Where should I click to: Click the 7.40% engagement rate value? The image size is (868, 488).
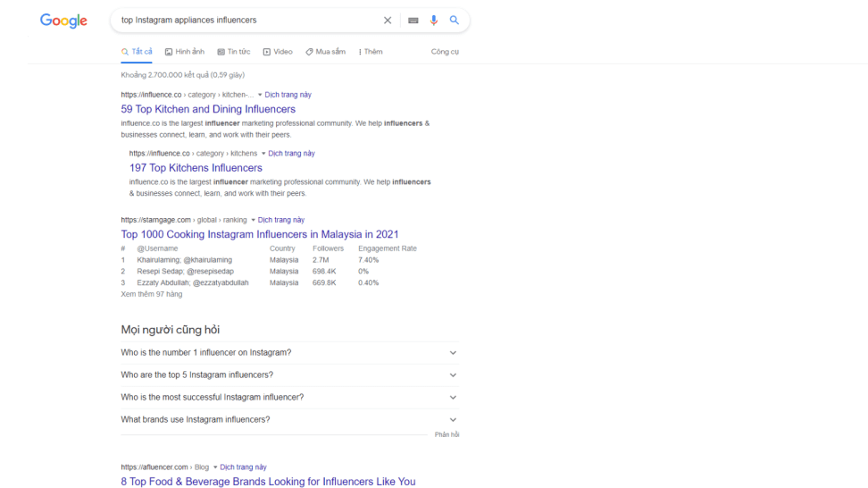368,260
